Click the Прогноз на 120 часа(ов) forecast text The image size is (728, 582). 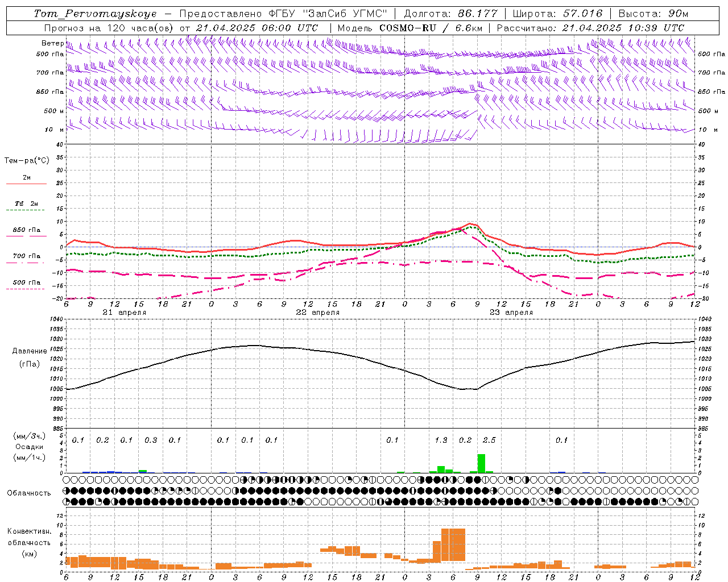[111, 28]
